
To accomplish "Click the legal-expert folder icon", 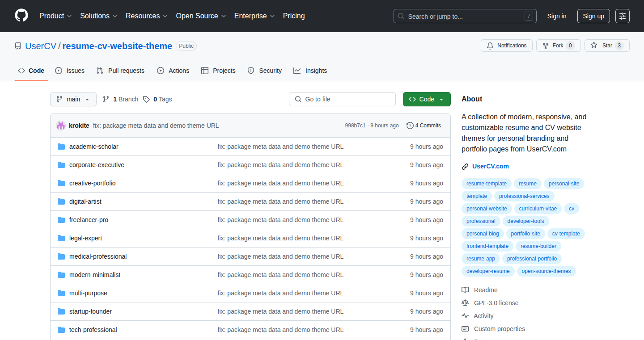I will [x=61, y=238].
